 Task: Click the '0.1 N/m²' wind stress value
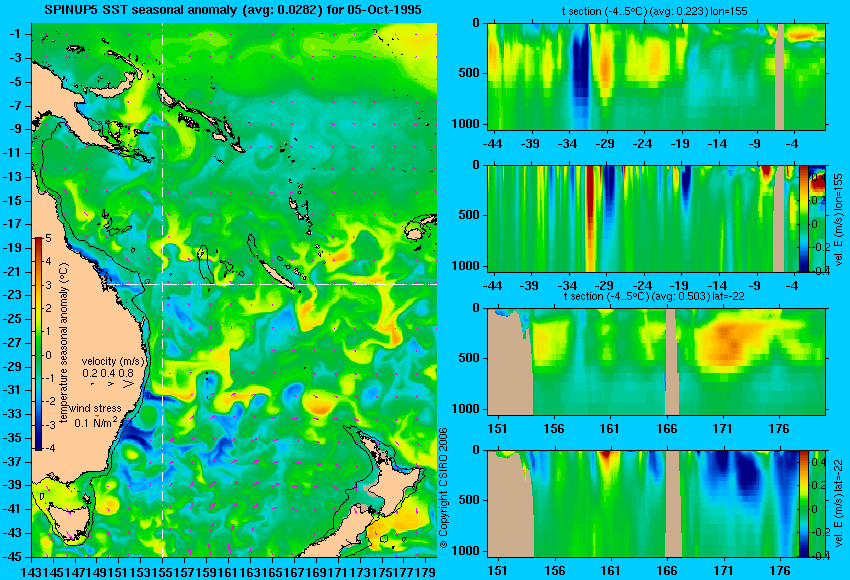pos(96,422)
